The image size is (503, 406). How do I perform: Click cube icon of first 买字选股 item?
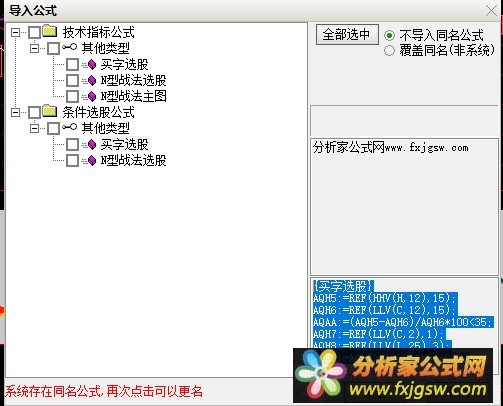91,65
